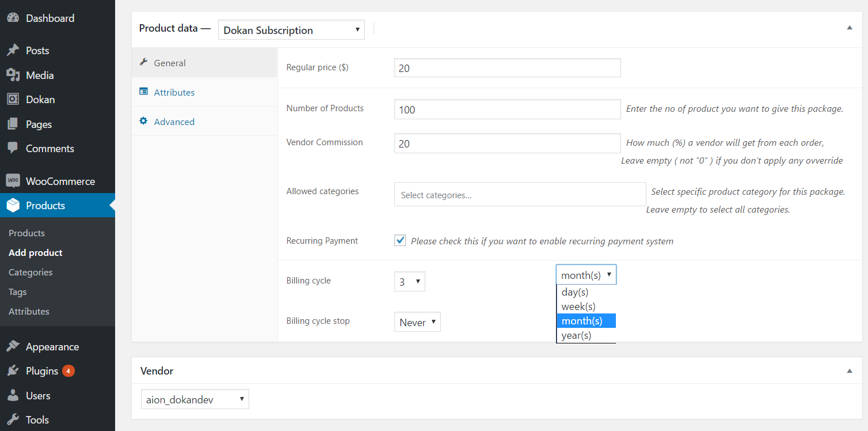Click the Advanced gear icon

(144, 121)
